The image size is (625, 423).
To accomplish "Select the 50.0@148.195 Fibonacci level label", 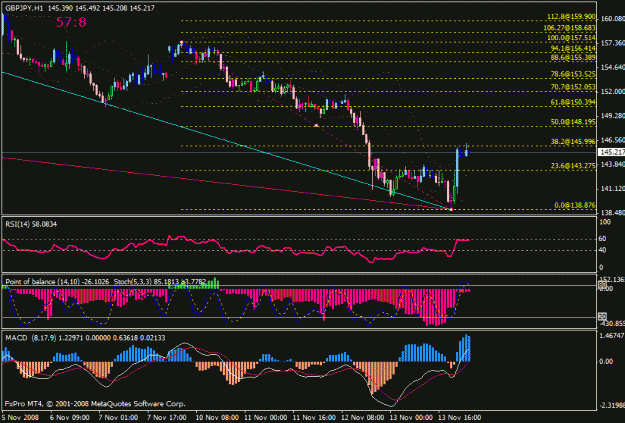I will (x=573, y=122).
